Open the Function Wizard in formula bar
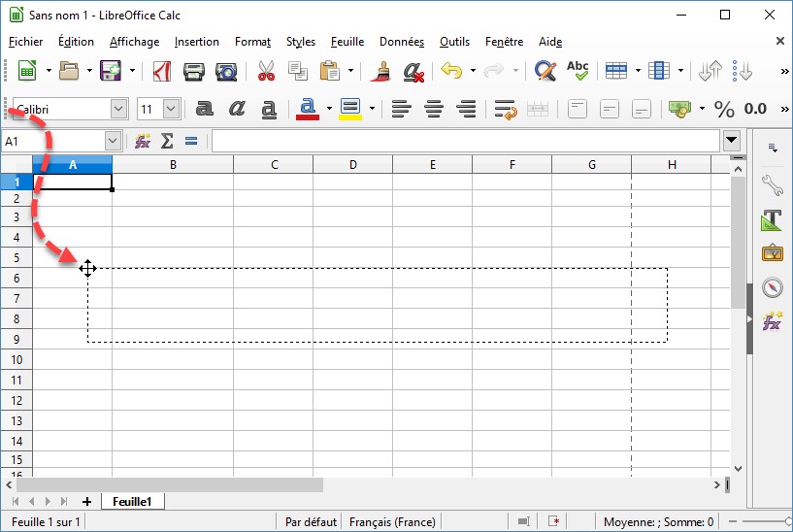 (143, 141)
